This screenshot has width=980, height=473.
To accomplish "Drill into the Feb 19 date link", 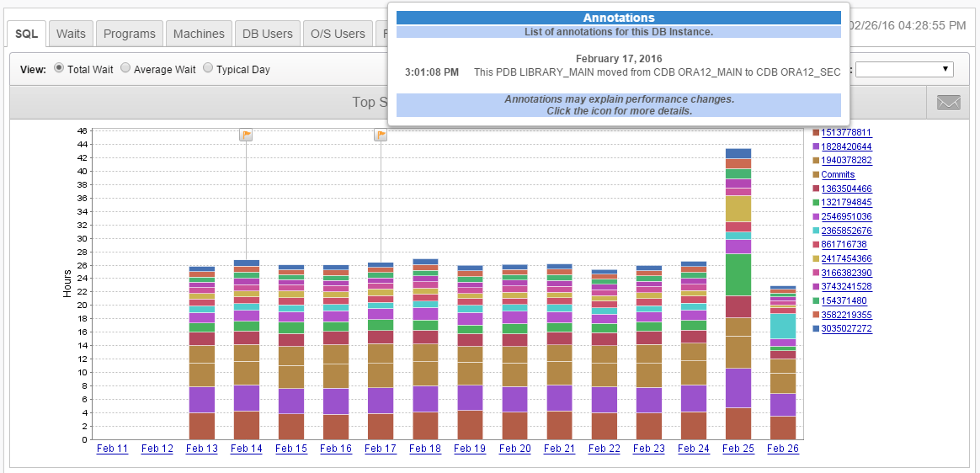I will tap(470, 449).
